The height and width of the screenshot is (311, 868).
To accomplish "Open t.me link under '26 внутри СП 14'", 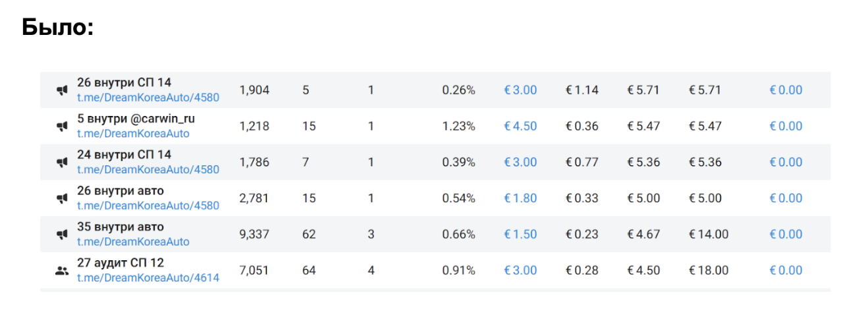I will point(148,98).
